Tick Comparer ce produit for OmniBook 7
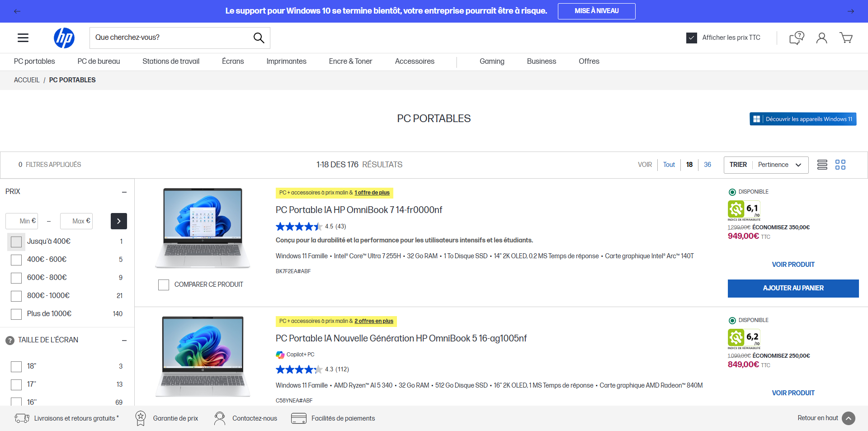This screenshot has height=431, width=868. pyautogui.click(x=164, y=284)
